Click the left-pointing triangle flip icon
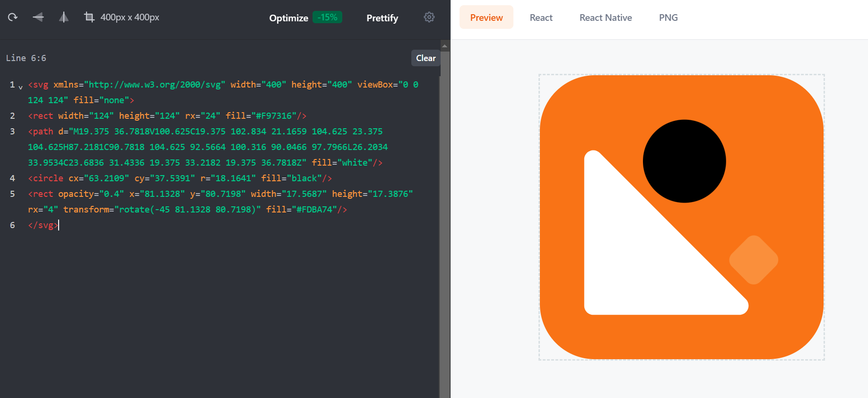This screenshot has width=868, height=398. pyautogui.click(x=38, y=18)
